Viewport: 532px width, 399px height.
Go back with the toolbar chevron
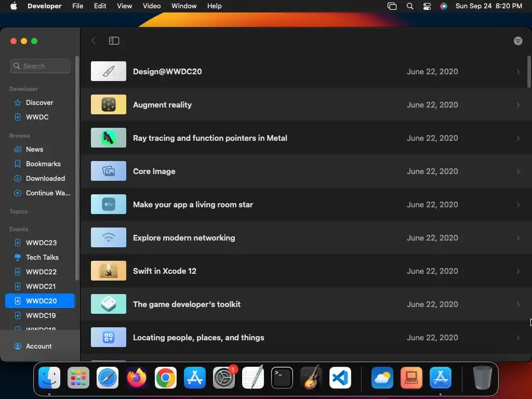(x=94, y=41)
